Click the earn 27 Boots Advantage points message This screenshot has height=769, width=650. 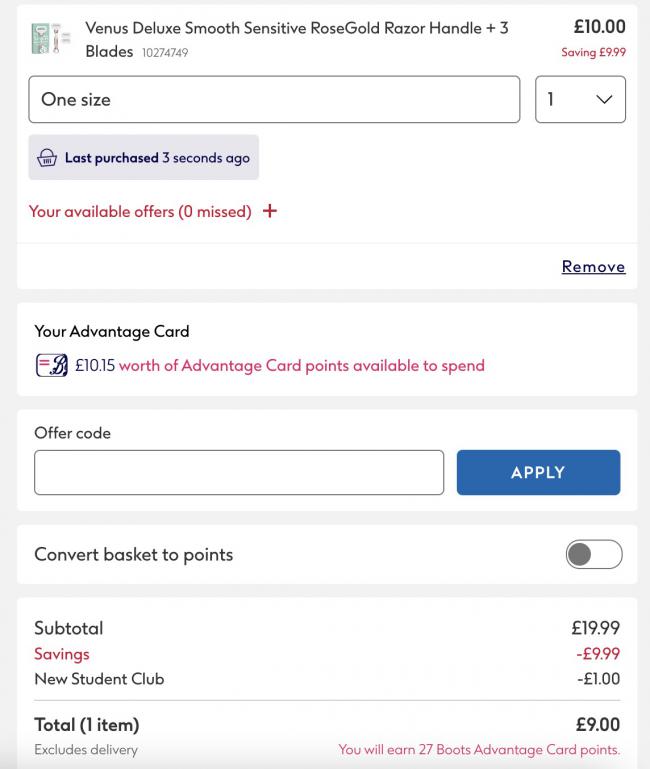pyautogui.click(x=479, y=749)
